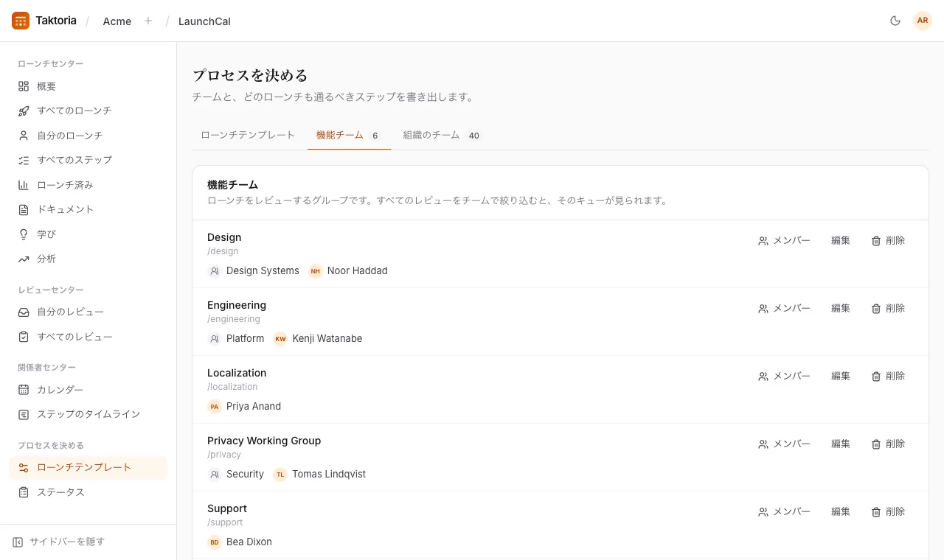944x560 pixels.
Task: Click the Noor Haddad member name
Action: [358, 270]
